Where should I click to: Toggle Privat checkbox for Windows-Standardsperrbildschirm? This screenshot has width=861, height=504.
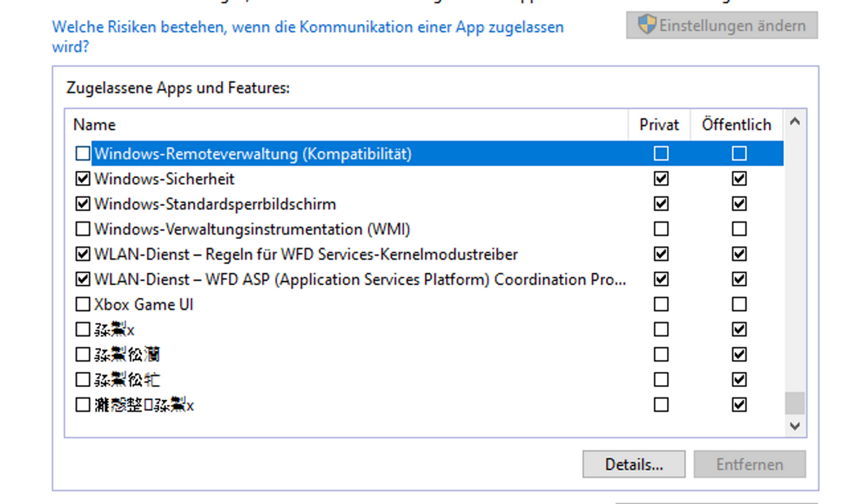(661, 204)
